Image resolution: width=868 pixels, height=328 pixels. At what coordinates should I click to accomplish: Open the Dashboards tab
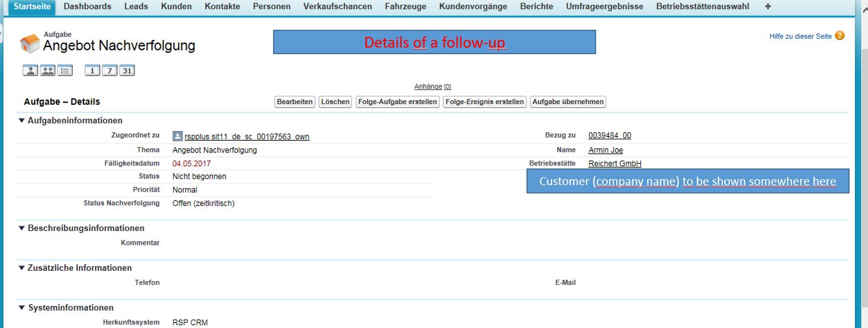pos(87,7)
